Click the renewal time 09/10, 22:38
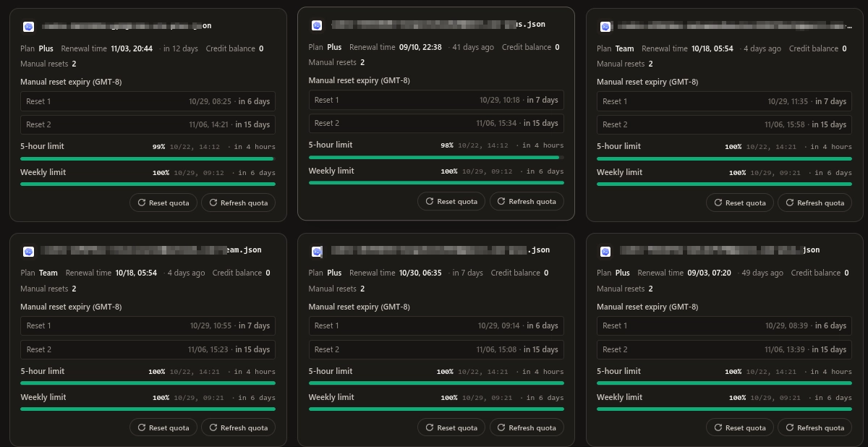Image resolution: width=868 pixels, height=447 pixels. tap(420, 47)
